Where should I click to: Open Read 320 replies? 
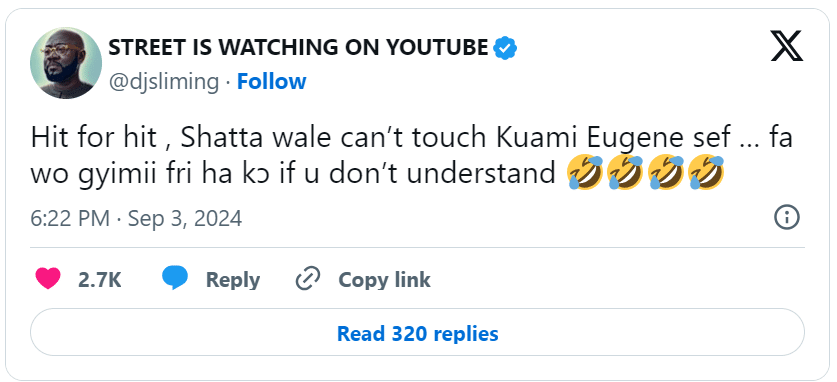point(417,332)
